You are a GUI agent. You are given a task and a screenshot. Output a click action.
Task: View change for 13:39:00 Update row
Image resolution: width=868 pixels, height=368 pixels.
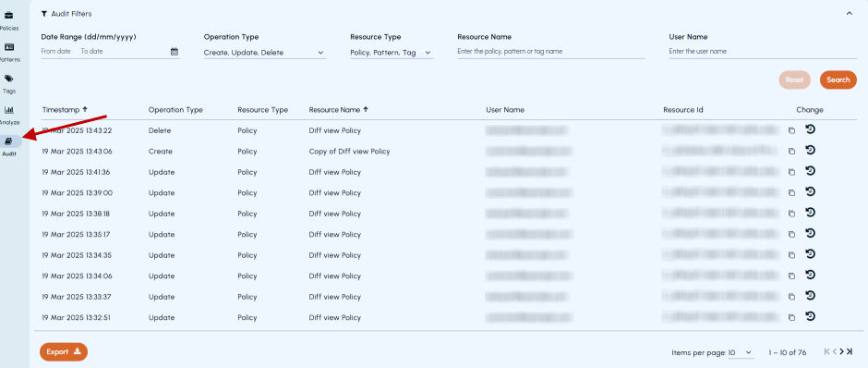tap(811, 191)
